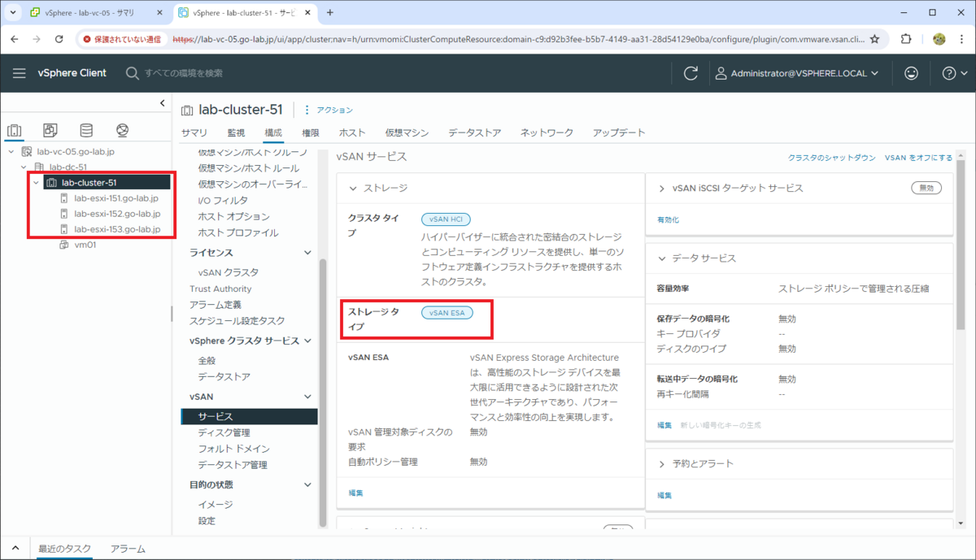Collapse vSphere クラスタ サービス section
Image resolution: width=976 pixels, height=560 pixels.
(x=307, y=341)
